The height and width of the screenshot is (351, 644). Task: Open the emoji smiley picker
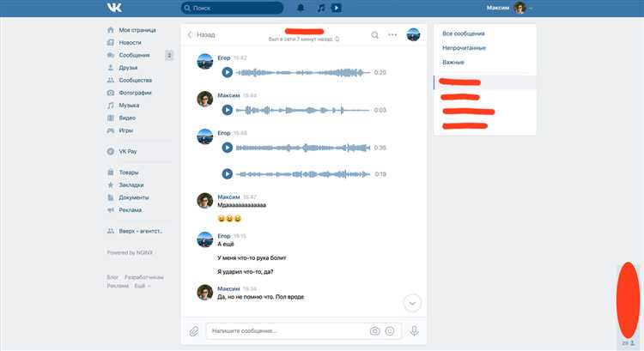point(390,331)
